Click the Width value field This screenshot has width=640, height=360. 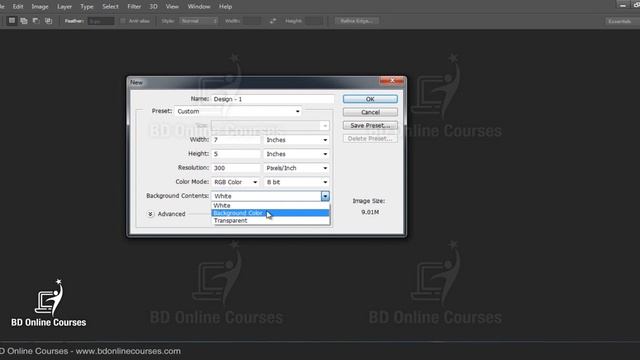(236, 140)
